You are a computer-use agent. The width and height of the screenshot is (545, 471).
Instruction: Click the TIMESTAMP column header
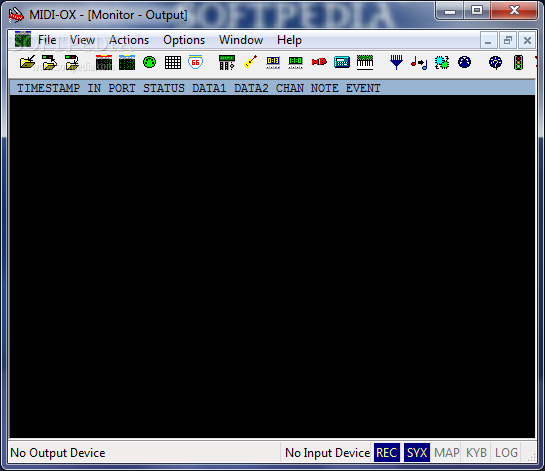[x=48, y=88]
